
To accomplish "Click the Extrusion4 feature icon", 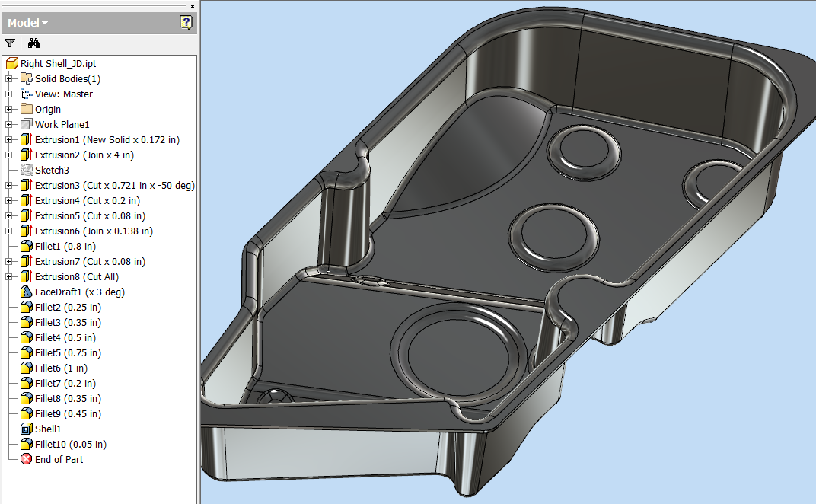I will (x=27, y=200).
